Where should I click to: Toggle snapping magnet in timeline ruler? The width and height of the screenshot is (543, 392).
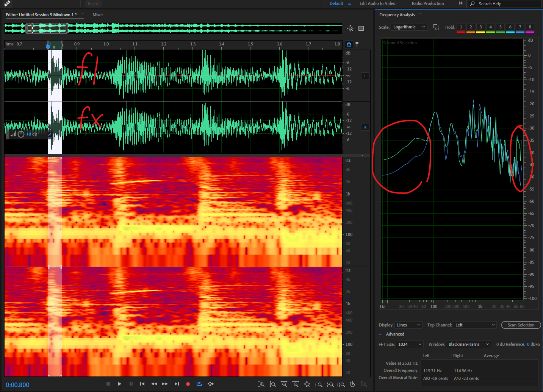click(x=349, y=45)
